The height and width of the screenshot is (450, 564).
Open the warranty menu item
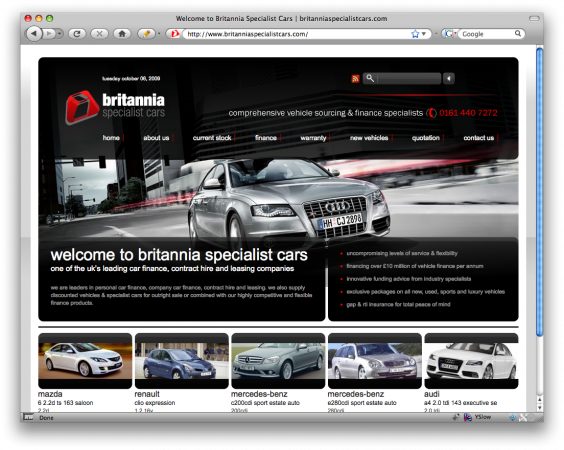(x=313, y=138)
